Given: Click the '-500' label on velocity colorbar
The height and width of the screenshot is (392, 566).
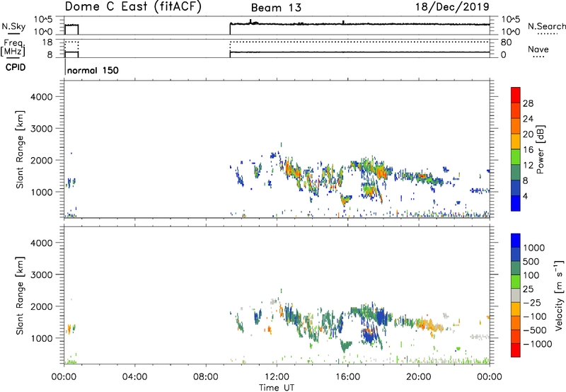Looking at the screenshot, I should (535, 330).
